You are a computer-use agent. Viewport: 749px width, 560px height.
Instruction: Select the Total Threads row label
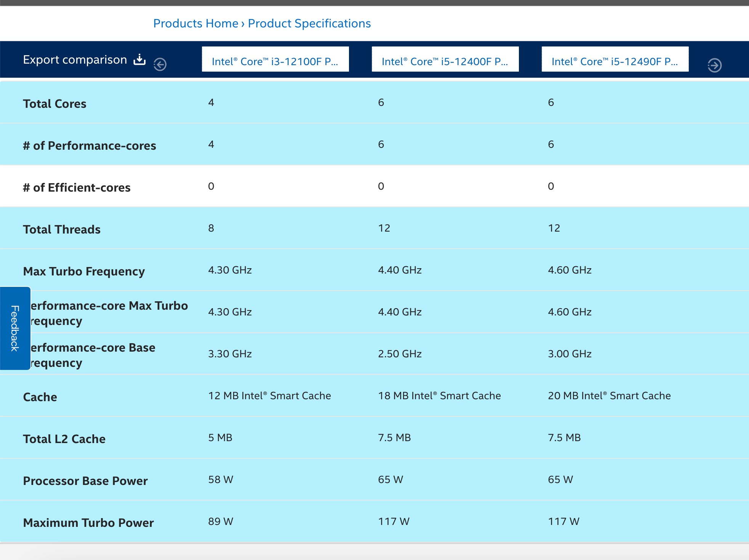[62, 229]
